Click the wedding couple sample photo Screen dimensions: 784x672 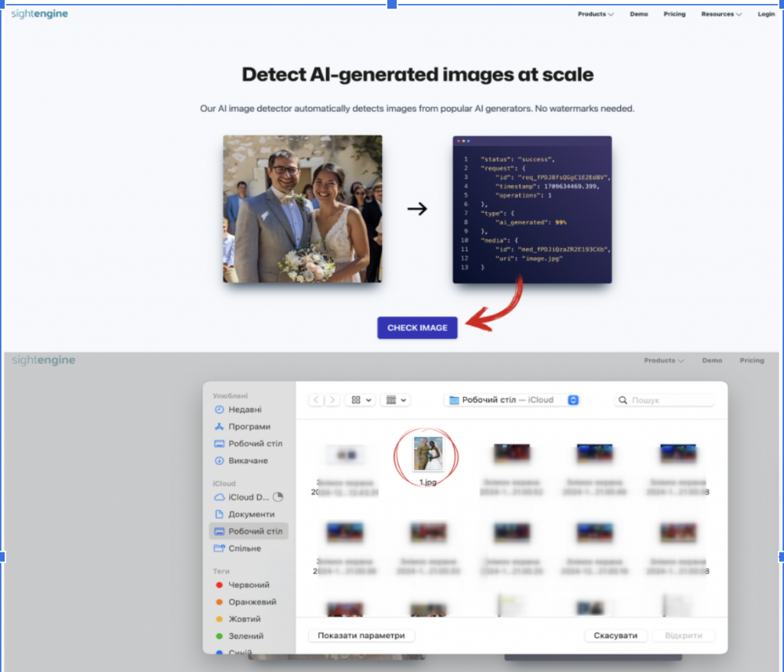[302, 208]
